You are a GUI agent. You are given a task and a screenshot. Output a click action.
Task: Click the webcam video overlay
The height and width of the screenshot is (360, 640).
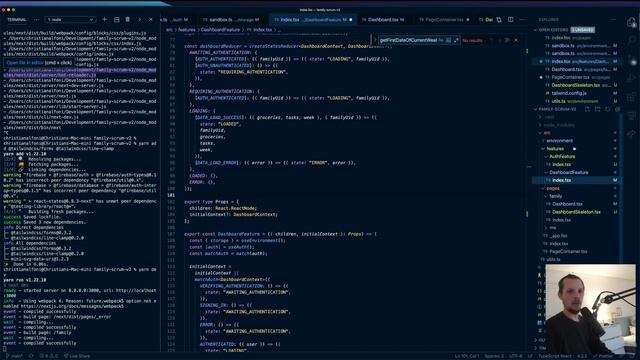pyautogui.click(x=590, y=309)
